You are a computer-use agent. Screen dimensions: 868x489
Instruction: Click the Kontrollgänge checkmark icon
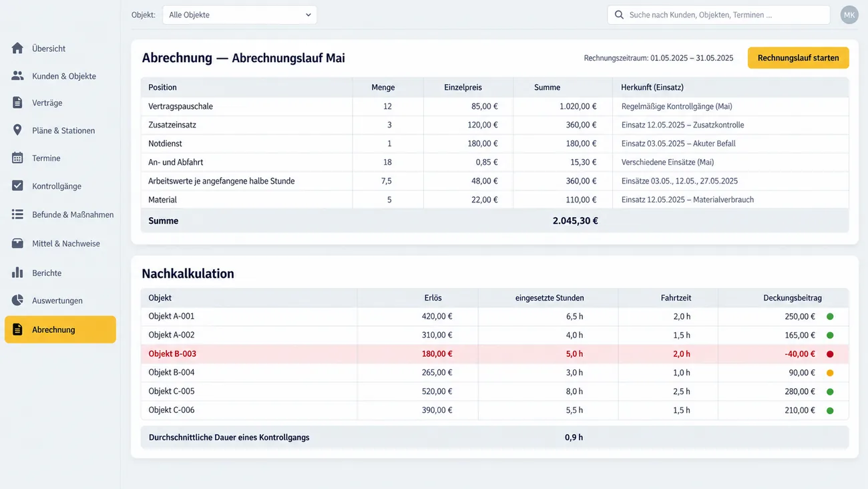coord(17,186)
